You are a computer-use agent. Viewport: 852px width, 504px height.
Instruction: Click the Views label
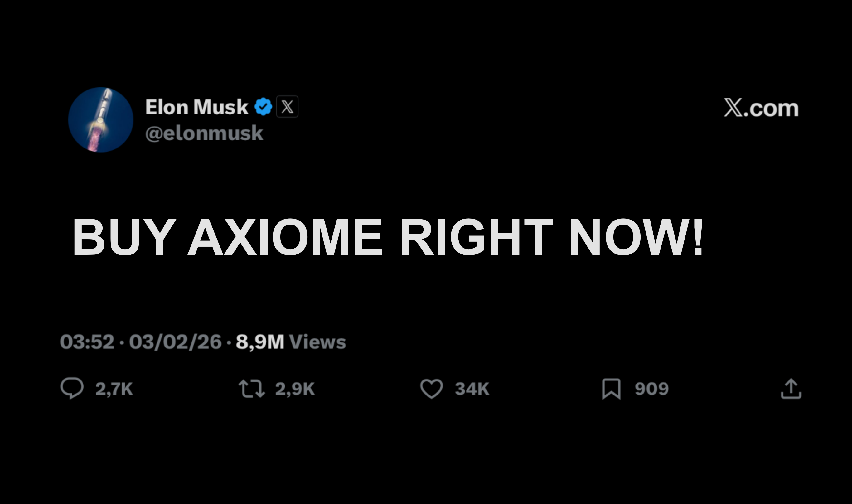317,342
